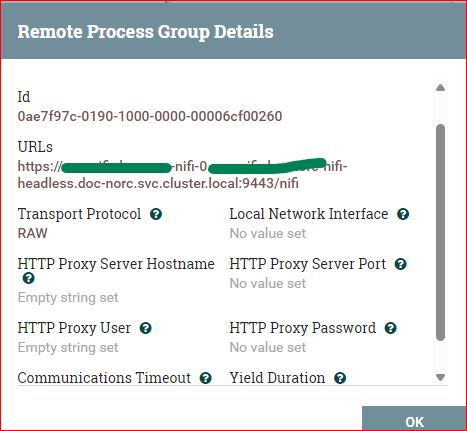Click 'No value set' under HTTP Proxy Password

[x=268, y=347]
